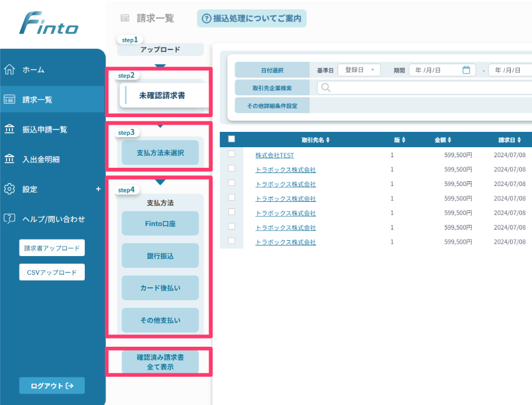Expand the 設定 menu plus sign

coord(98,189)
